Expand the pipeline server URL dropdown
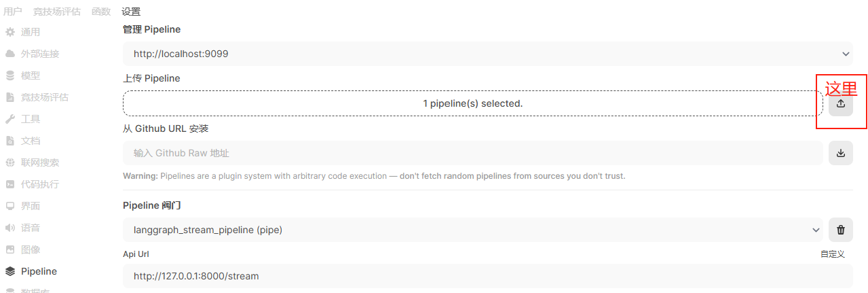Image resolution: width=868 pixels, height=293 pixels. click(x=846, y=54)
